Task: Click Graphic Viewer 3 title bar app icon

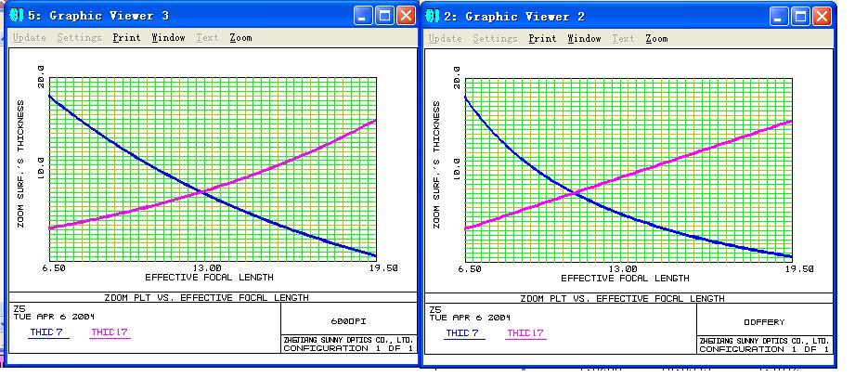Action: coord(17,16)
